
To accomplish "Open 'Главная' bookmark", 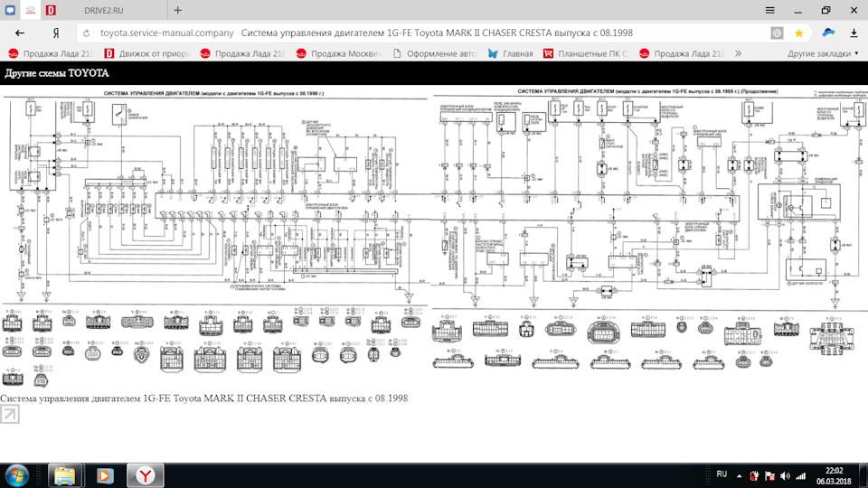I will (510, 53).
